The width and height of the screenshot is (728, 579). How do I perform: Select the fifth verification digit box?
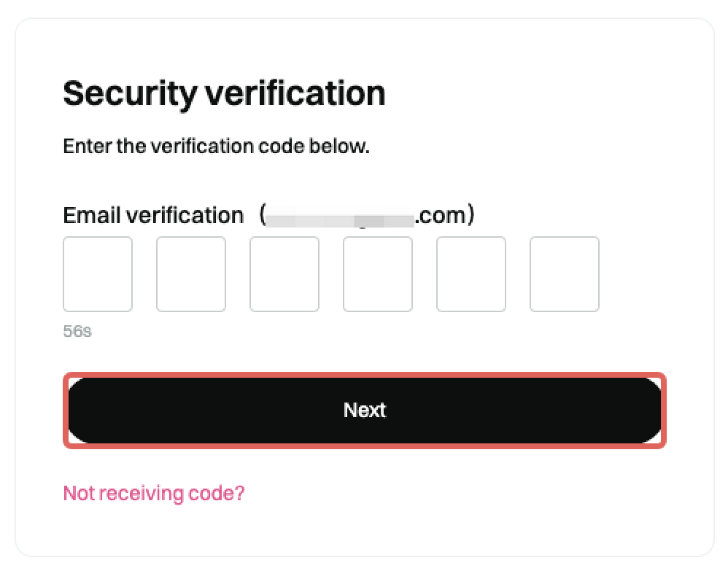471,274
